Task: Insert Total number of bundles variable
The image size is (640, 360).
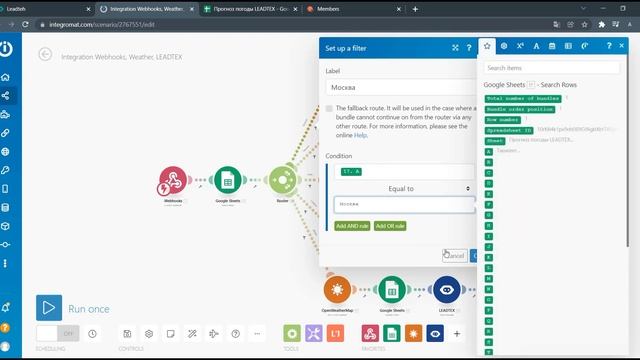Action: [x=523, y=99]
